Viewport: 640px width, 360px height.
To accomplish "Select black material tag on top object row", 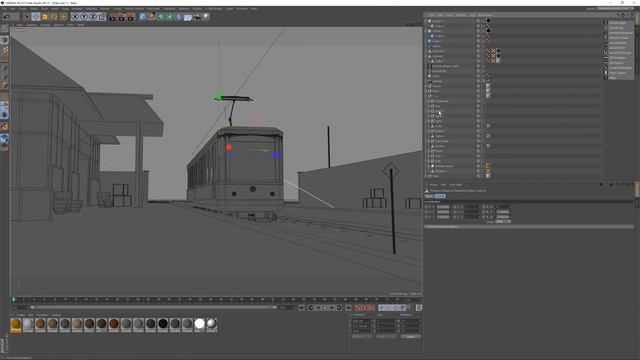I will tap(488, 20).
